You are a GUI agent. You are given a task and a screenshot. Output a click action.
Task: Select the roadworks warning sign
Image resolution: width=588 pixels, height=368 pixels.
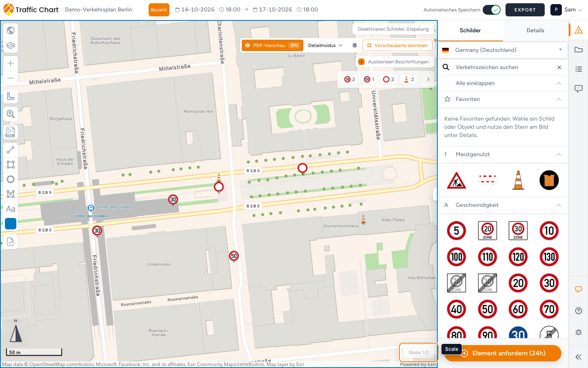(457, 180)
